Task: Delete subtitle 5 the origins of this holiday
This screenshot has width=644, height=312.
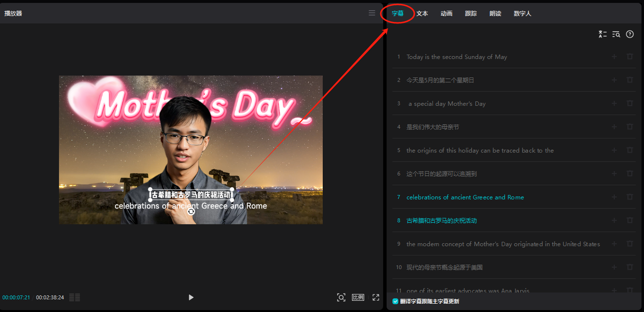Action: coord(630,150)
